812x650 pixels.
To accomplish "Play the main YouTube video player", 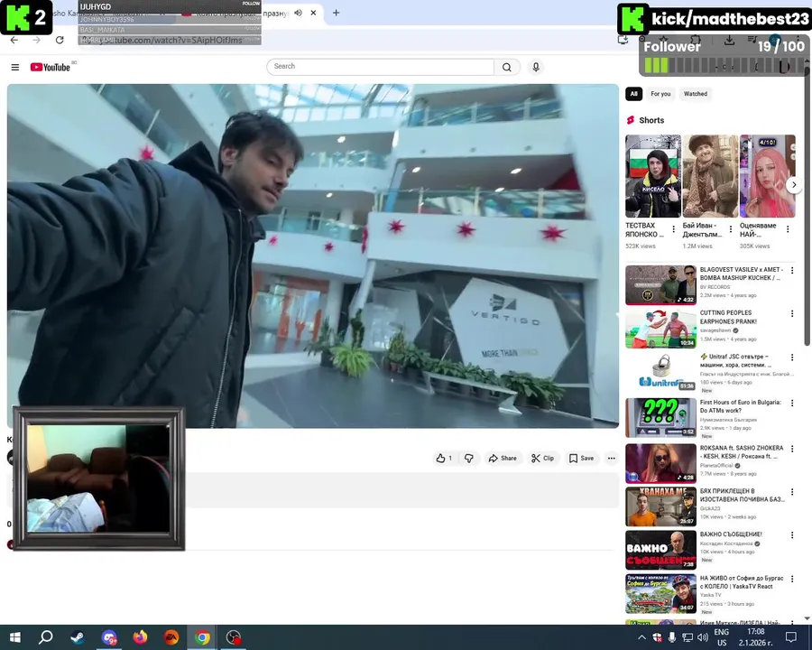I will tap(313, 256).
